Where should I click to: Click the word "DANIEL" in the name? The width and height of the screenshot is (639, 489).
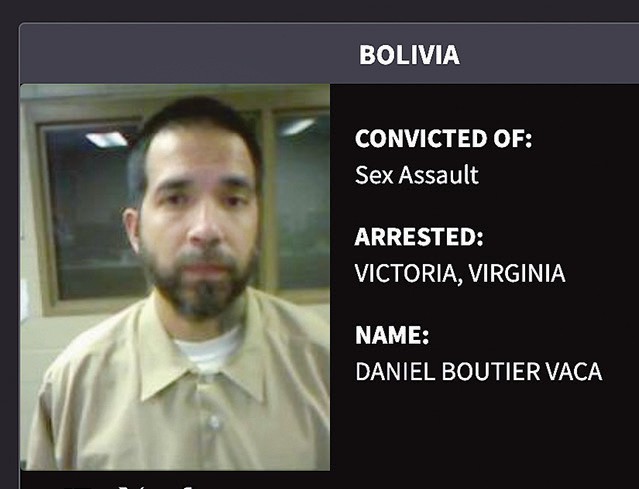[395, 371]
